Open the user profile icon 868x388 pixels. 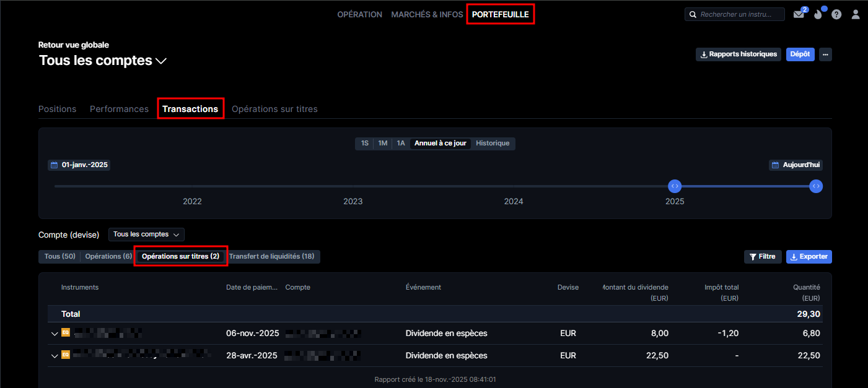click(x=856, y=15)
